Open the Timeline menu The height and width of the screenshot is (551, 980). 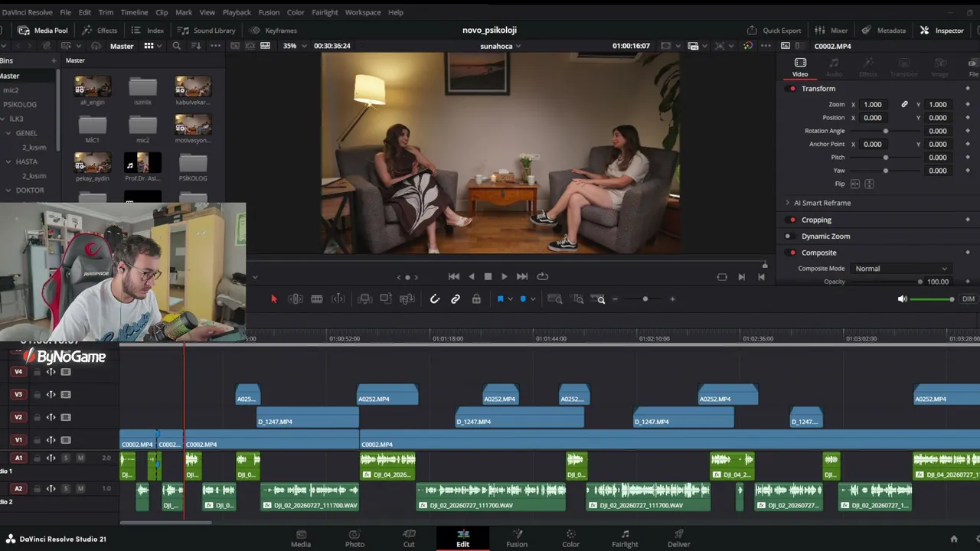[x=134, y=12]
